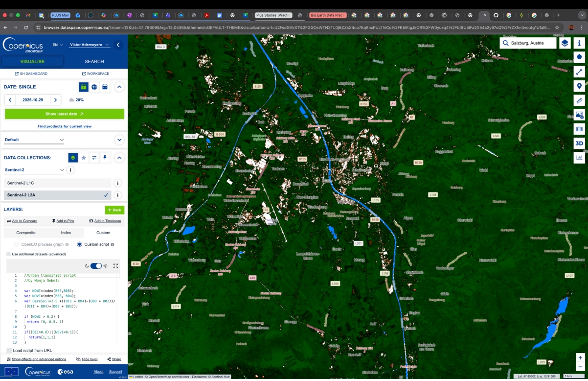
Task: Switch to 3D view mode
Action: click(x=579, y=143)
